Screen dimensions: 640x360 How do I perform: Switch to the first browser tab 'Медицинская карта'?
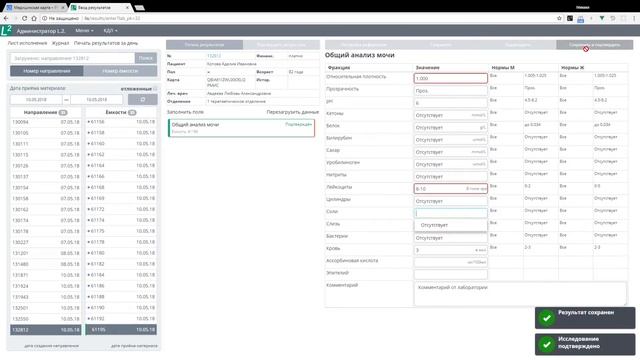(36, 8)
